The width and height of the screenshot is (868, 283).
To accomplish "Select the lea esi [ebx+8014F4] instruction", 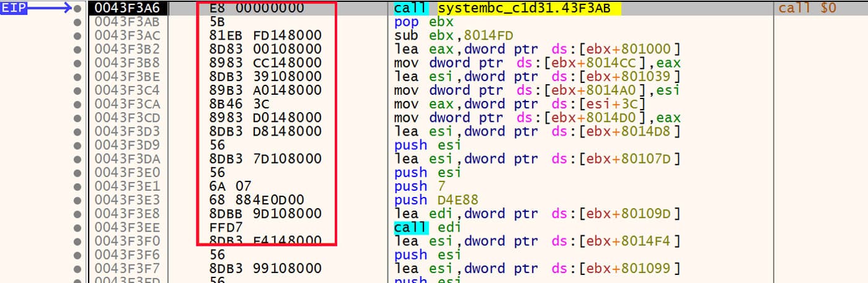I will [538, 241].
